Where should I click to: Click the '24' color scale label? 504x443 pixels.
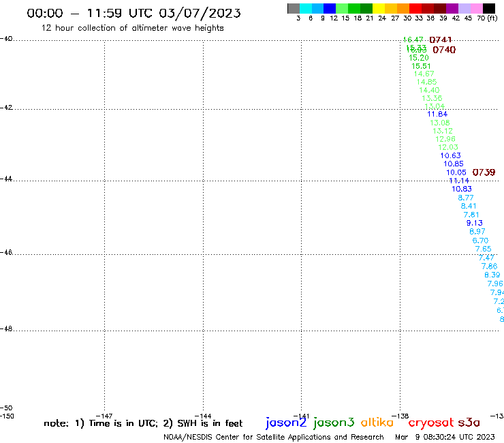coord(382,18)
